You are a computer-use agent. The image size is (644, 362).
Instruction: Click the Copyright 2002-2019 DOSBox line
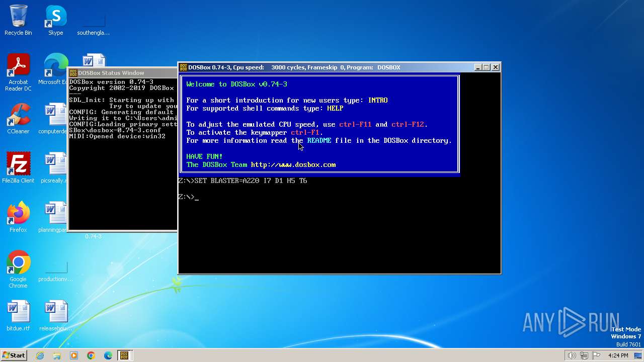121,88
